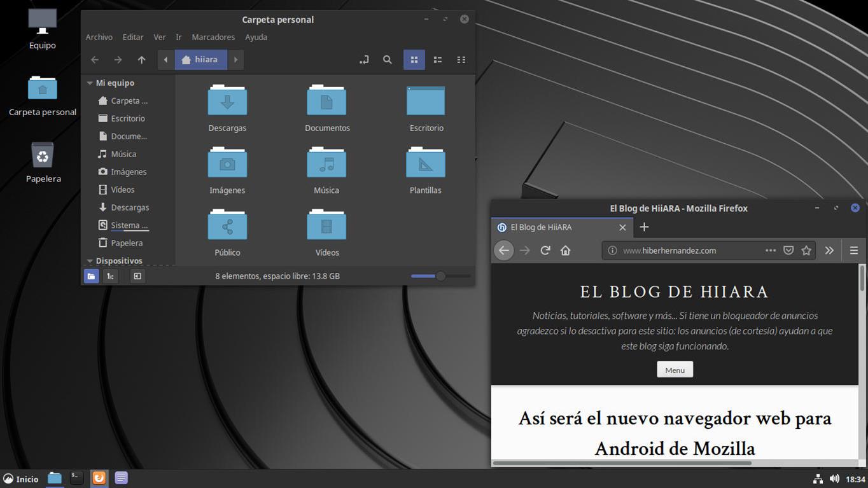Go forward in the file manager
This screenshot has width=868, height=488.
coord(118,60)
